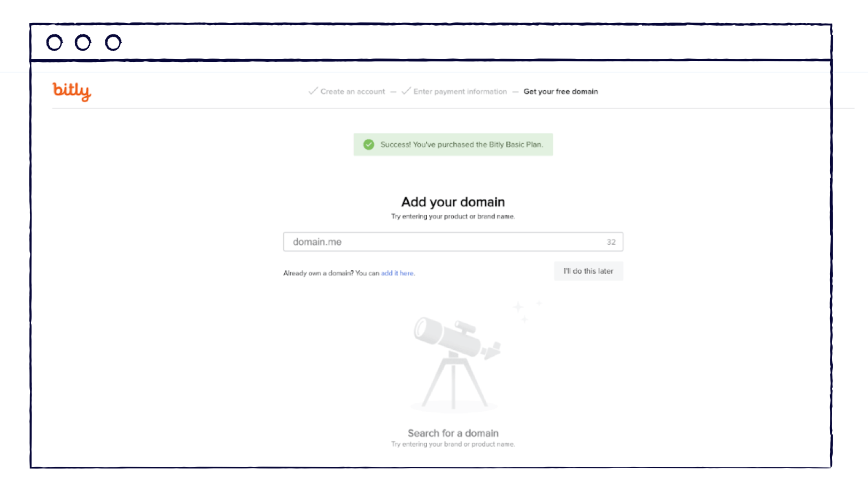The height and width of the screenshot is (484, 868).
Task: Click the character counter showing 32
Action: tap(610, 241)
